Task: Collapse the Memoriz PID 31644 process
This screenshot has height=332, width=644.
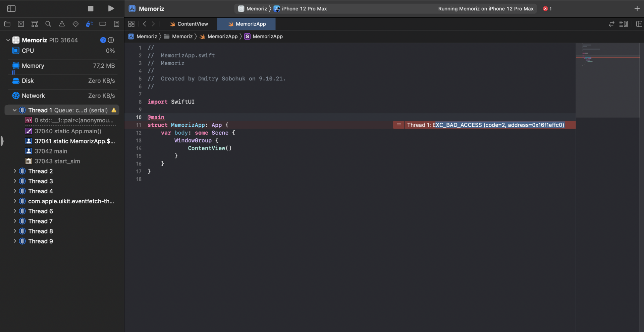Action: 8,40
